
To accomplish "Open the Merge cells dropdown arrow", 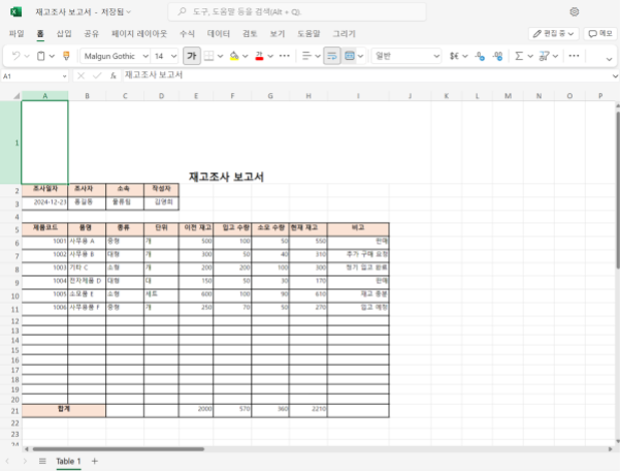I will [360, 56].
